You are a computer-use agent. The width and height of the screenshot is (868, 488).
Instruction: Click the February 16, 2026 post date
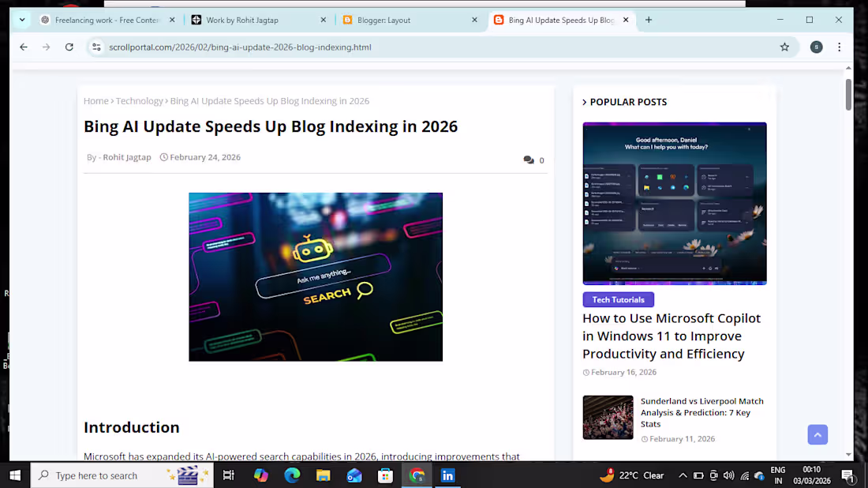point(624,372)
